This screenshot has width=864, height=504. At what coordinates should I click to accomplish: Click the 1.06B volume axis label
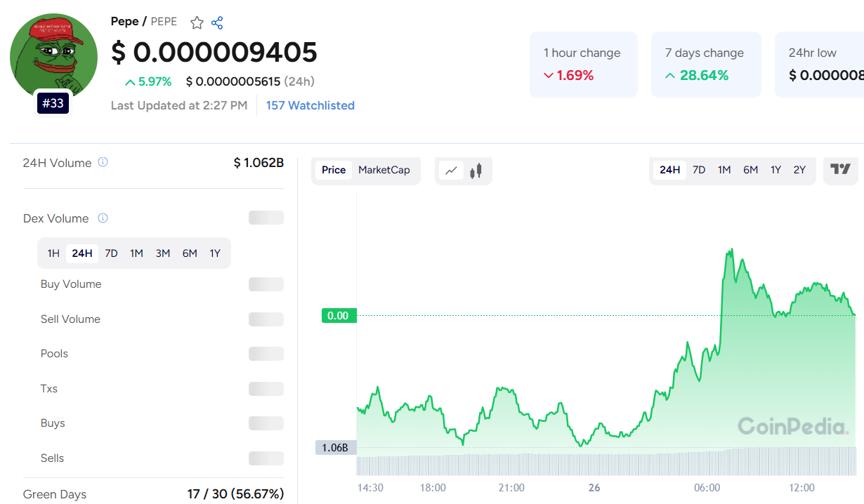click(x=336, y=448)
